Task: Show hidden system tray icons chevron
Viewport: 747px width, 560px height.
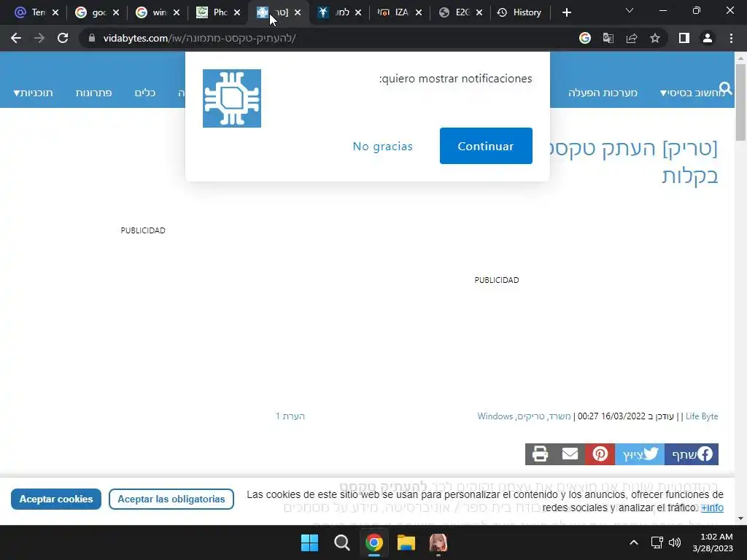Action: point(634,542)
